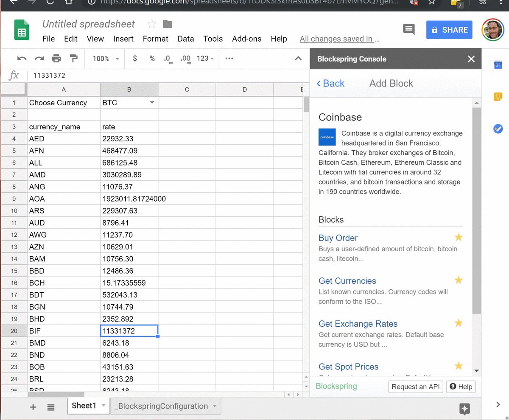Open Google Tasks side panel

coord(498,129)
